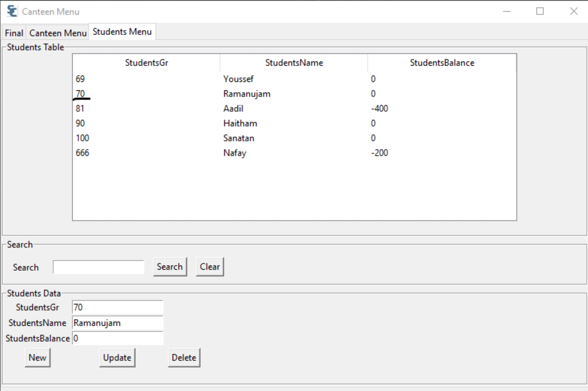Viewport: 588px width, 391px height.
Task: Click the StudentsGr input field showing 70
Action: point(117,307)
